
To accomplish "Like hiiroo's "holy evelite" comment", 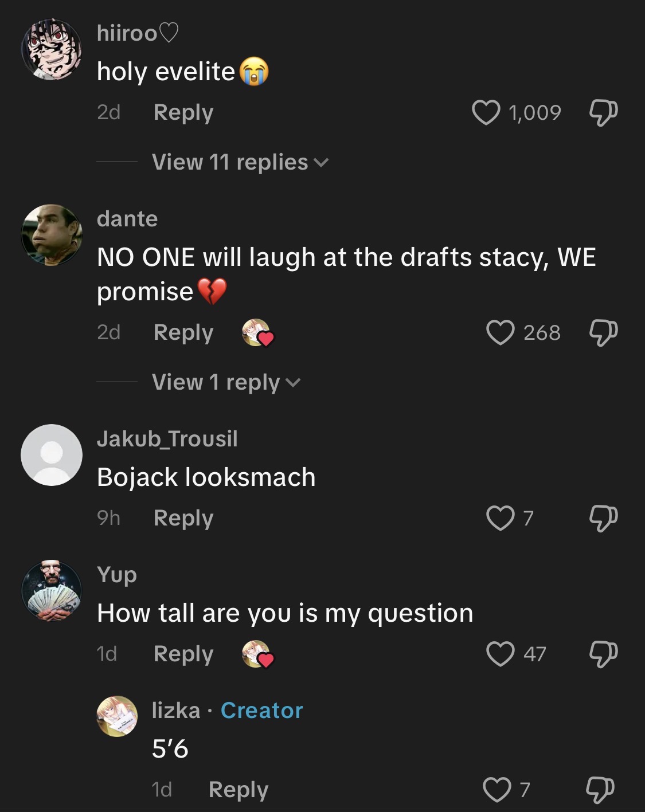I will 486,112.
